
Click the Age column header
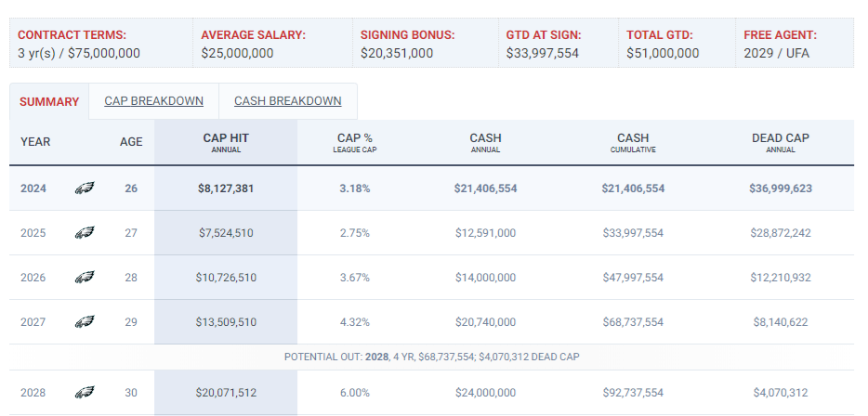[x=131, y=142]
